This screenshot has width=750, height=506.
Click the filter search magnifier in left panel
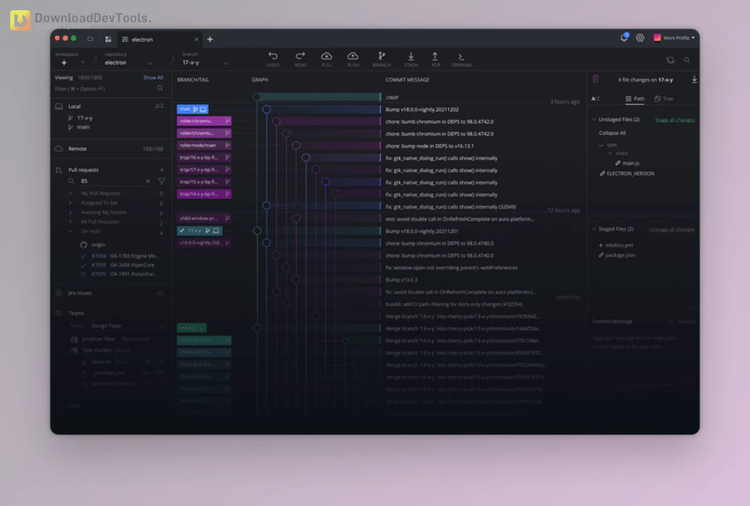pyautogui.click(x=160, y=88)
